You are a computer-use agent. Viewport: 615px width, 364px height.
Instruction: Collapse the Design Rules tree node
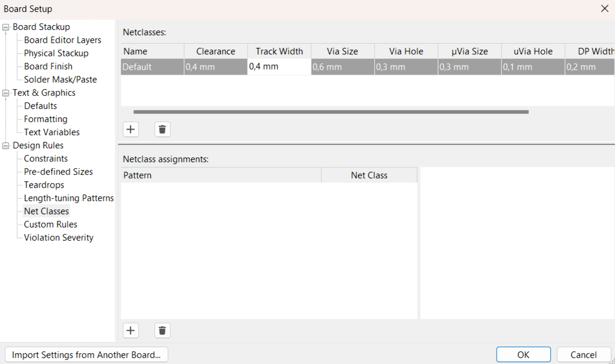[6, 146]
